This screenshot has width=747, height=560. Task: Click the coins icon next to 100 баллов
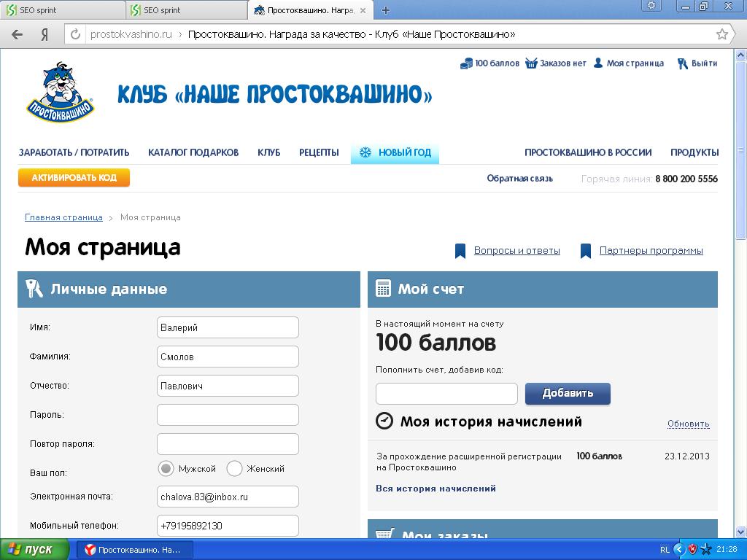(x=466, y=63)
